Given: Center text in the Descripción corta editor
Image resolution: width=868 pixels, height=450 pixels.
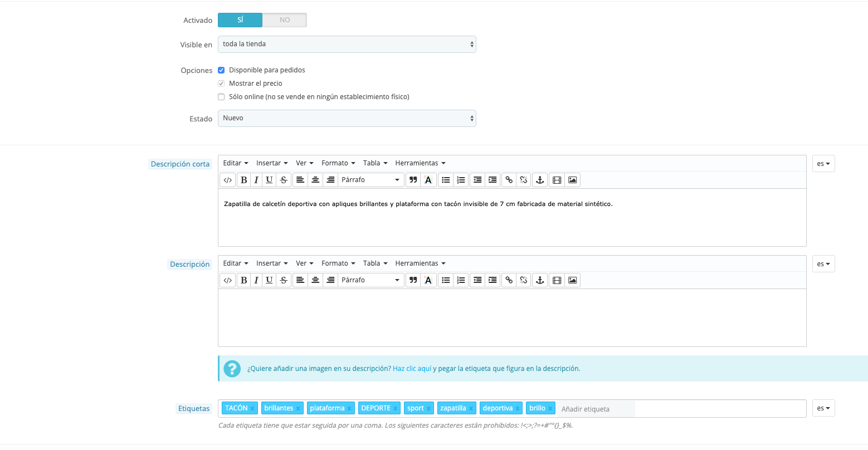Looking at the screenshot, I should tap(315, 180).
